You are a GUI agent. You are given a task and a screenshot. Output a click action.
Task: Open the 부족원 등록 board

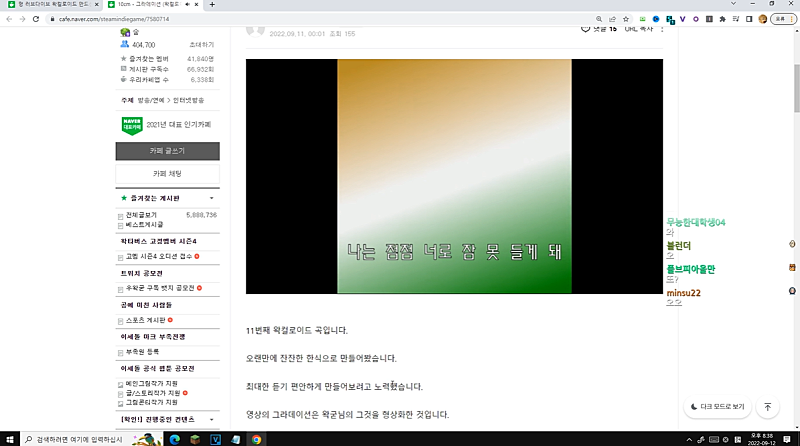coord(142,352)
